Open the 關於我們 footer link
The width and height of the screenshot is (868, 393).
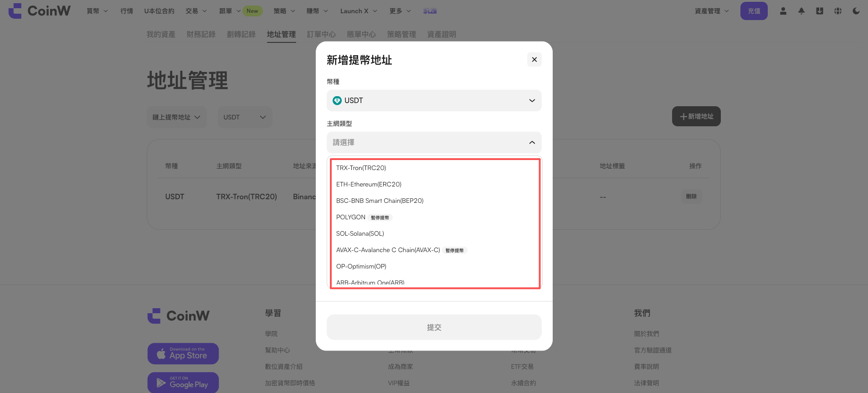(x=647, y=334)
